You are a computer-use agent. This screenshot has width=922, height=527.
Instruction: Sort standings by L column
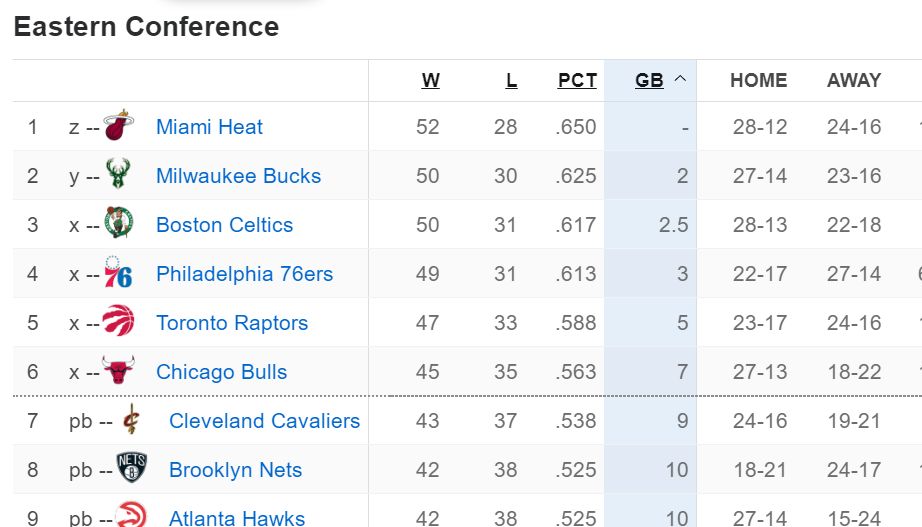click(511, 81)
